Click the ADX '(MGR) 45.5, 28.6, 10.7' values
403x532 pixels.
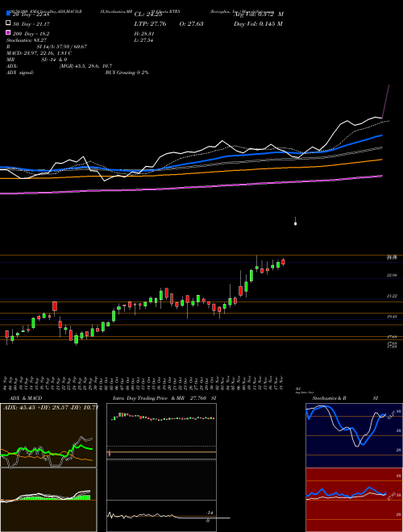tap(85, 66)
